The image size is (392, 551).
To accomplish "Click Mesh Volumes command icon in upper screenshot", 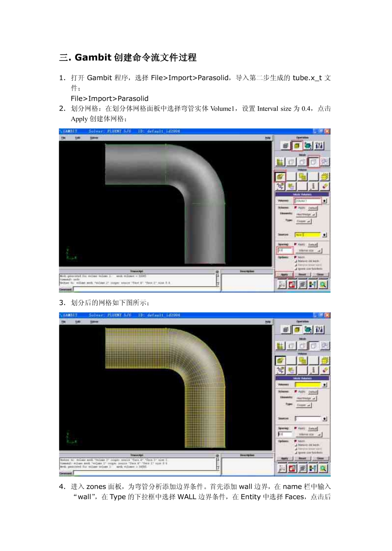I will point(280,176).
